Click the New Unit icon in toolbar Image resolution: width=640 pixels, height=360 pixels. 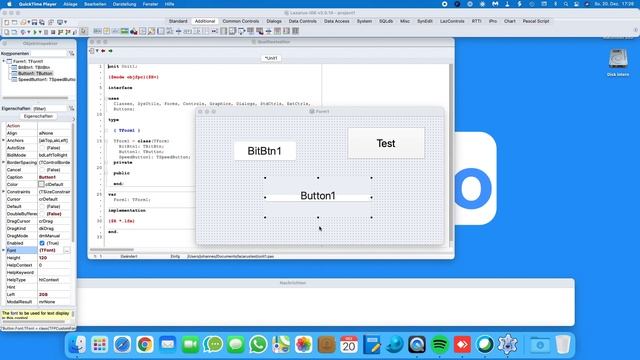coord(7,22)
